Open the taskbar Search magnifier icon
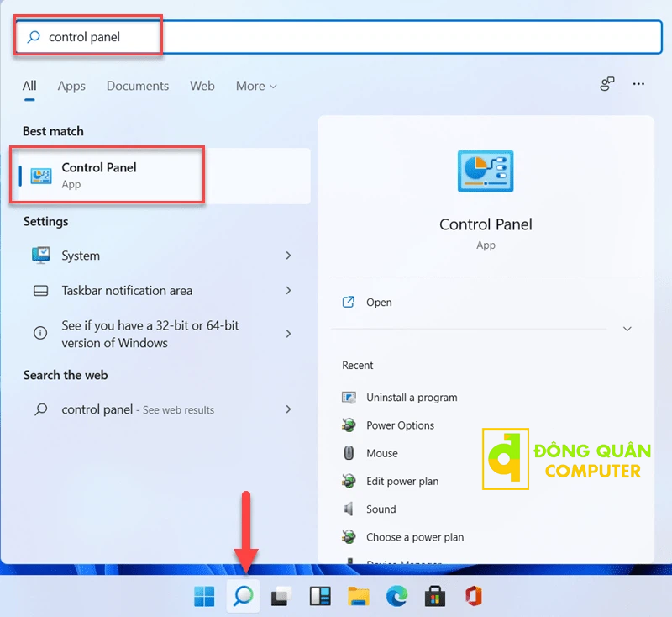 pos(243,596)
